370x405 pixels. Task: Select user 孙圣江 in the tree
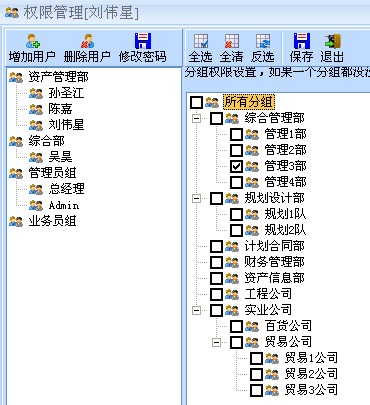[x=66, y=93]
